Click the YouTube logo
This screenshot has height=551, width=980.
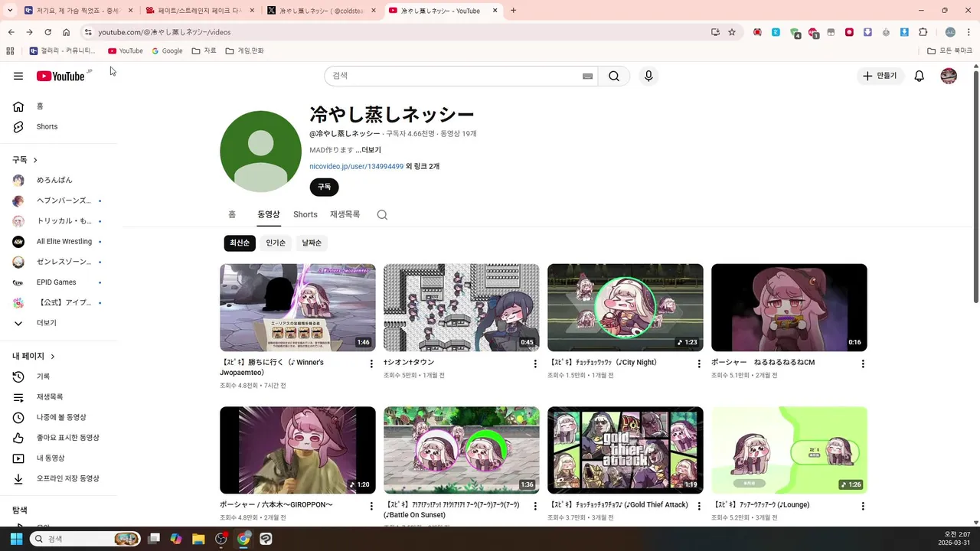60,76
